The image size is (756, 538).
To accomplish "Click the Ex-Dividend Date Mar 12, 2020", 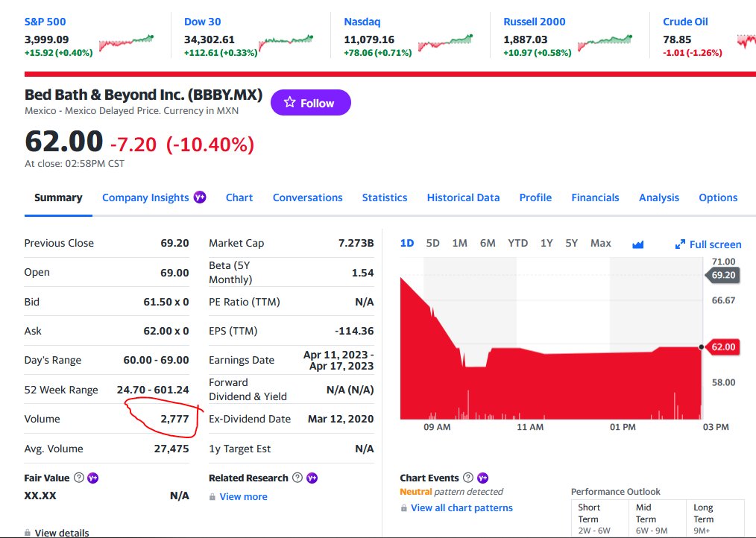I will (341, 419).
